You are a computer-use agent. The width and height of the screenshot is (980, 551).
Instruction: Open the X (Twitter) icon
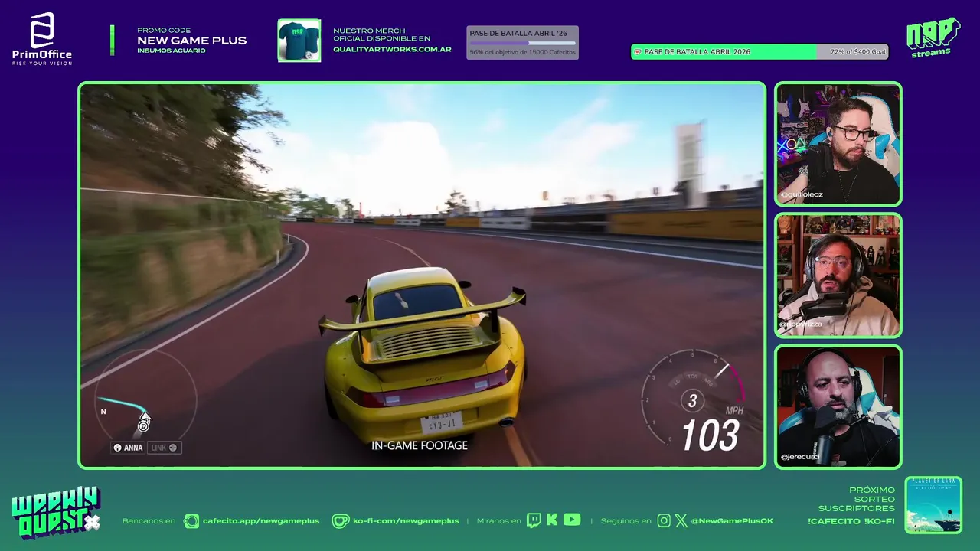681,521
